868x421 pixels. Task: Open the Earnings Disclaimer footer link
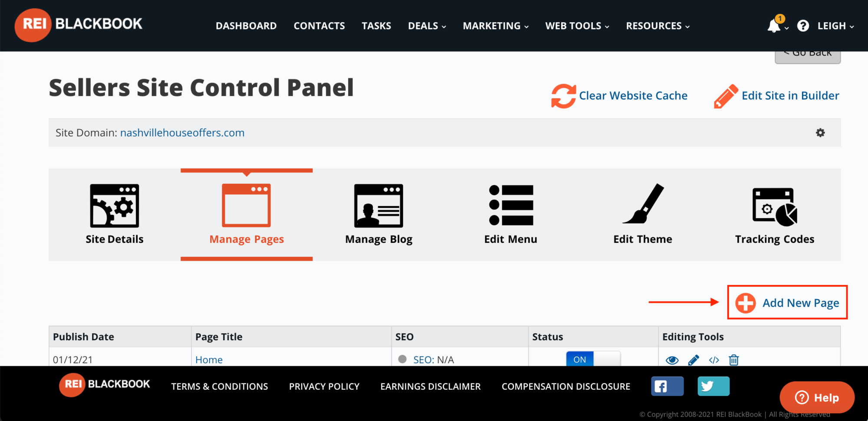[x=431, y=386]
